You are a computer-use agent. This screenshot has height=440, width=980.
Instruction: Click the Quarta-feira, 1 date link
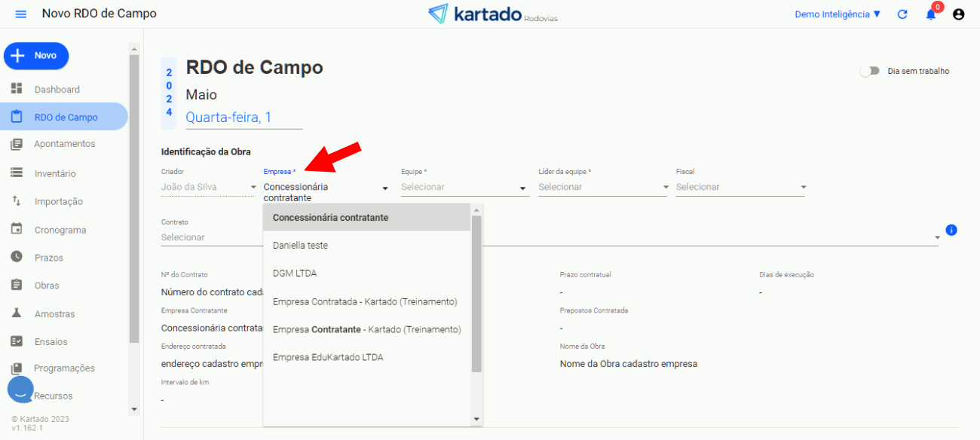coord(228,117)
